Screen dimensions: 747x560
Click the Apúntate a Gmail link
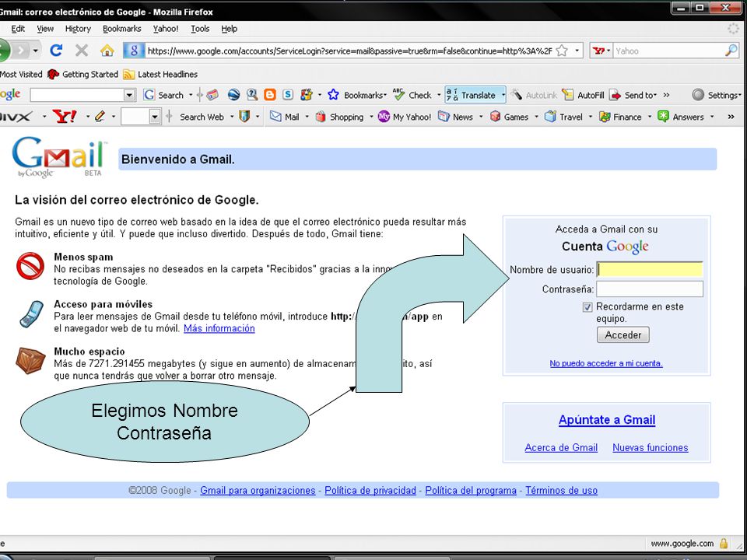click(607, 419)
